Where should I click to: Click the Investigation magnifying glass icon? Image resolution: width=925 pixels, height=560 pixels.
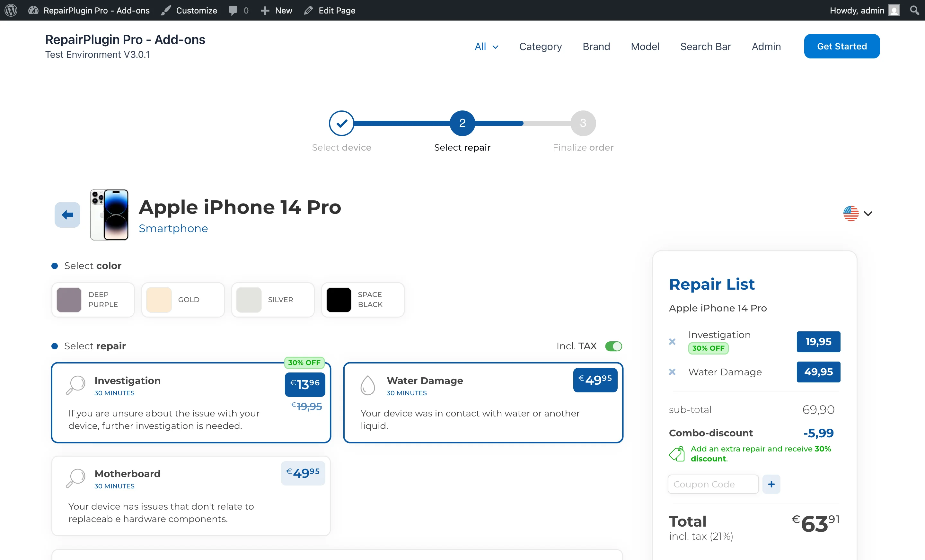tap(75, 385)
